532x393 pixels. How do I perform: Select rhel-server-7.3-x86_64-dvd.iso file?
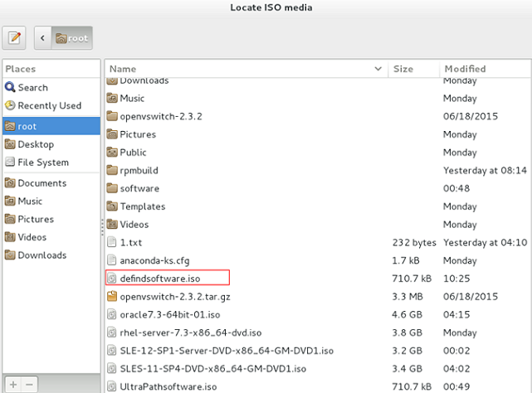pos(190,332)
